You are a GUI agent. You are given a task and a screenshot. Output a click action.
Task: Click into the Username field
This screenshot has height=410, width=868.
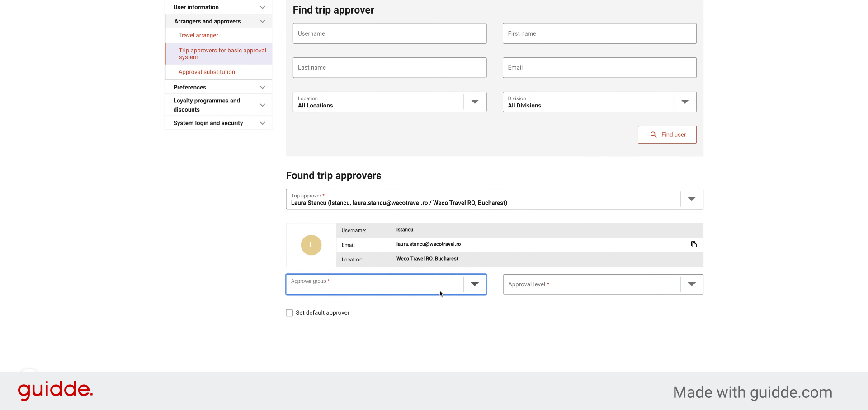click(x=390, y=33)
